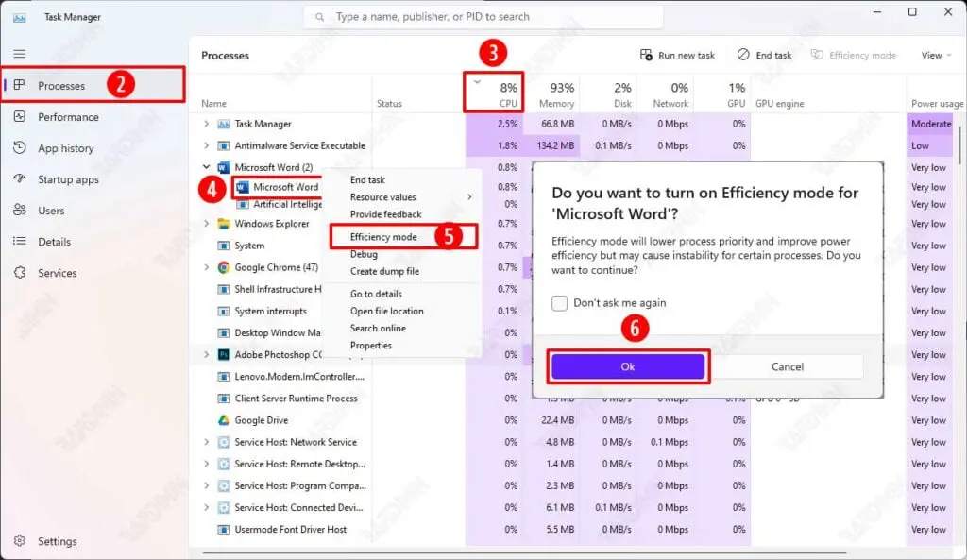Click the Word icon of Microsoft Word (2) group
The height and width of the screenshot is (560, 967).
tap(224, 167)
